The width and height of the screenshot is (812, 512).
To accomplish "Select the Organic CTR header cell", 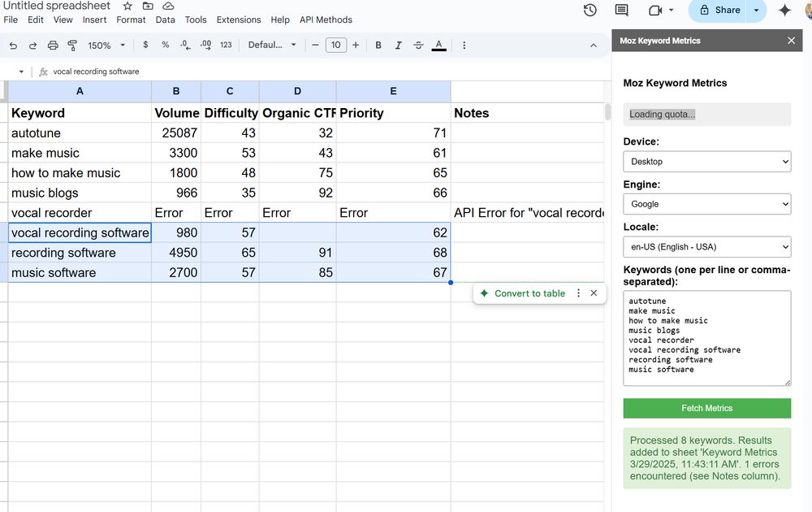I will tap(298, 113).
